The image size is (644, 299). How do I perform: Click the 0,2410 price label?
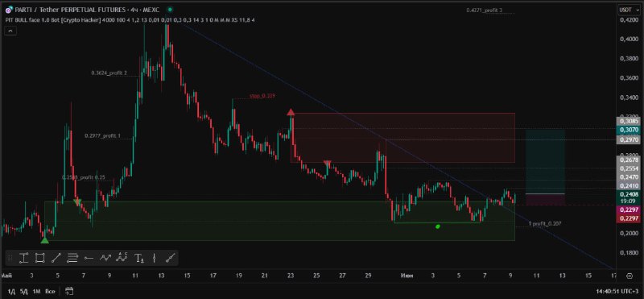(x=629, y=186)
